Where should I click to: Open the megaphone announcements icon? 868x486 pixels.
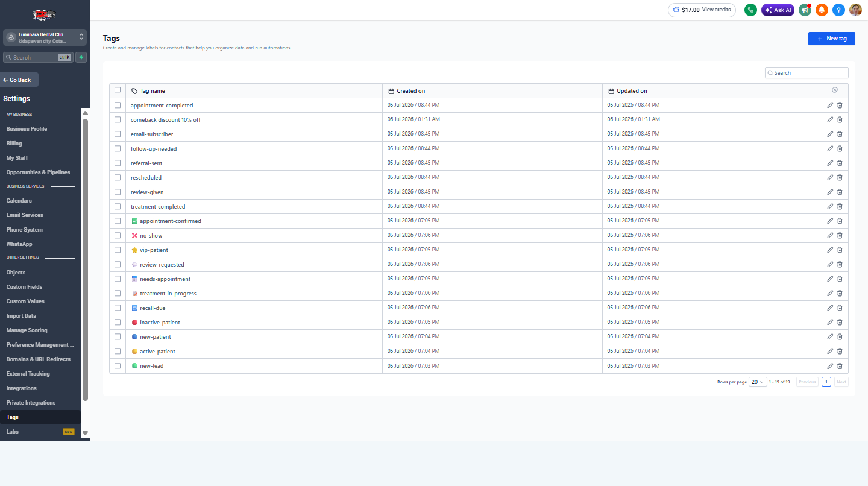(x=805, y=10)
